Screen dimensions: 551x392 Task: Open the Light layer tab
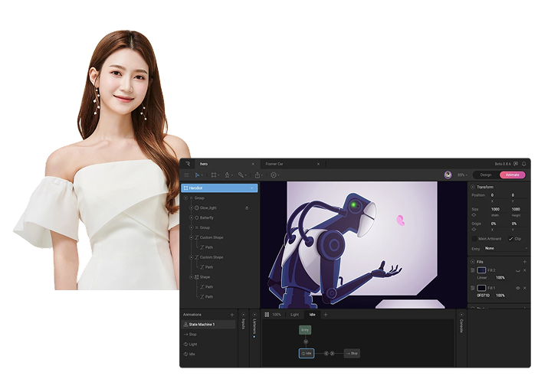(294, 315)
